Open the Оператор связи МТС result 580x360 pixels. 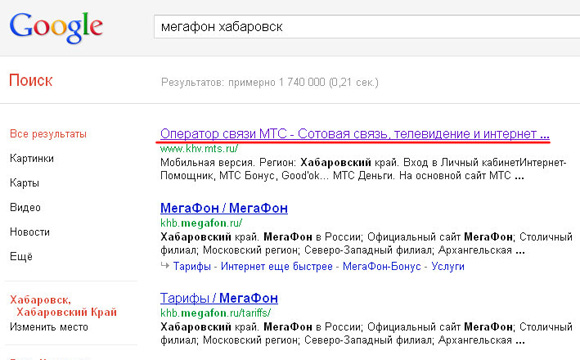coord(355,134)
